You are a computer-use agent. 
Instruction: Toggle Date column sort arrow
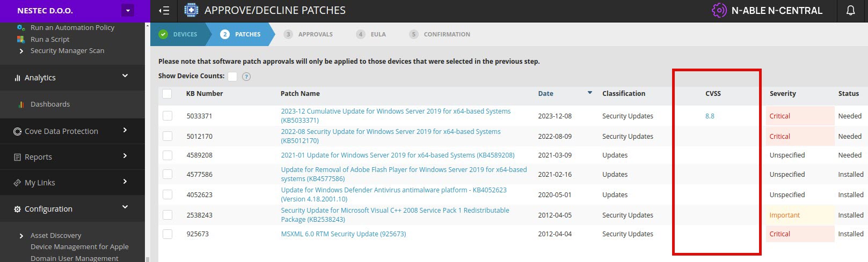tap(590, 93)
